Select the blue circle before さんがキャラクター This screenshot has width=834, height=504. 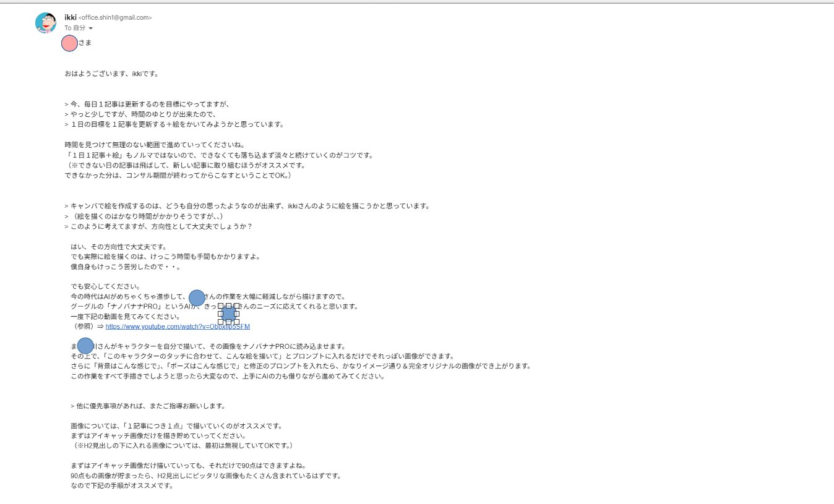85,346
